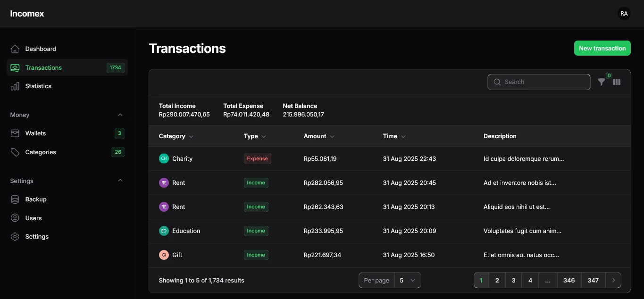Sort by Type column header
The image size is (644, 299).
coord(255,136)
